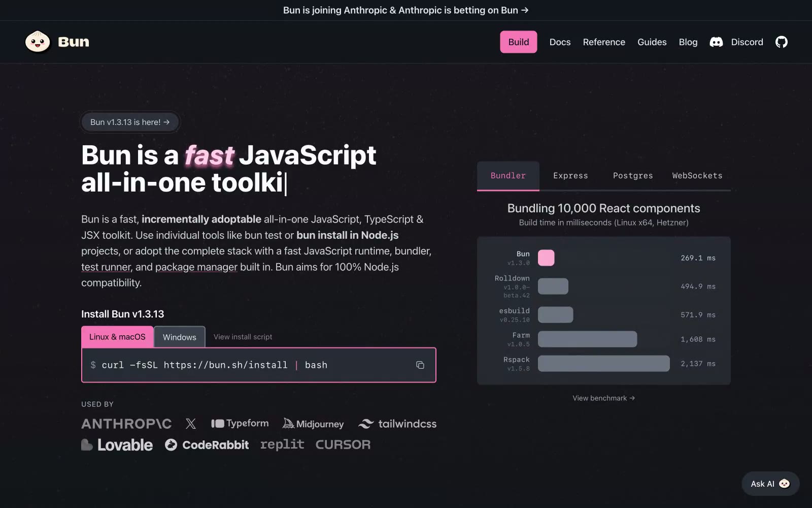The height and width of the screenshot is (508, 812).
Task: Open the Ask AI chat button
Action: pos(770,484)
